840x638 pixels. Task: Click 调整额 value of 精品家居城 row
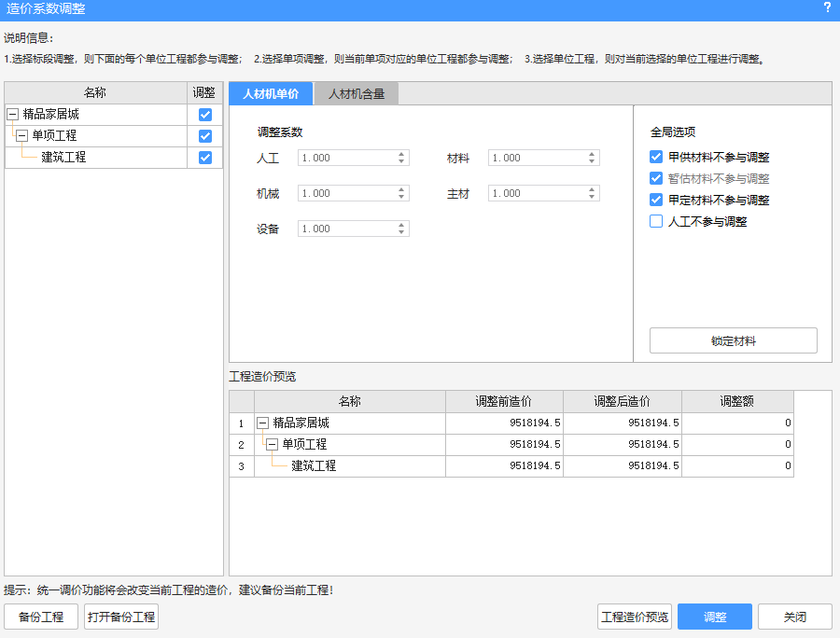click(x=737, y=423)
